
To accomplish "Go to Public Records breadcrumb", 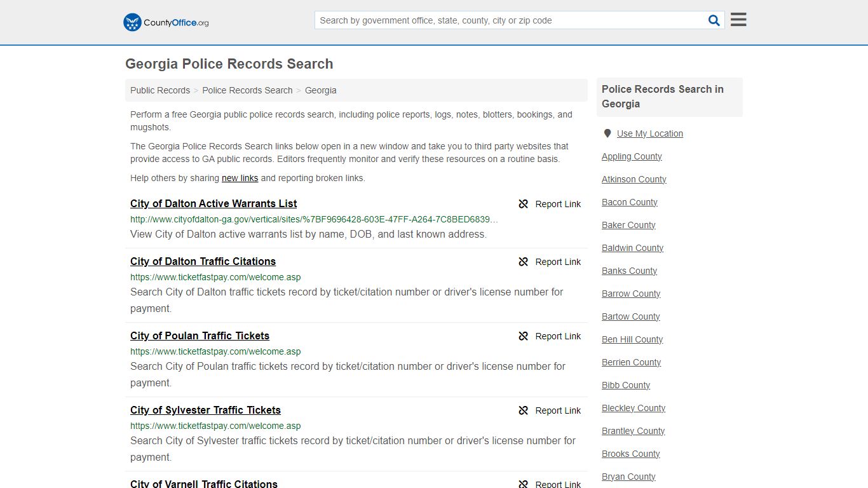I will 160,90.
